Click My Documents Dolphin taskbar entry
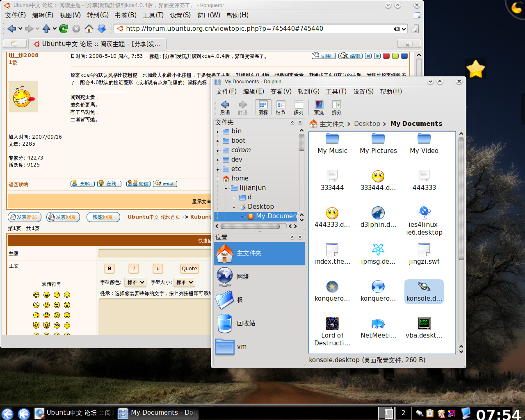 pyautogui.click(x=158, y=413)
